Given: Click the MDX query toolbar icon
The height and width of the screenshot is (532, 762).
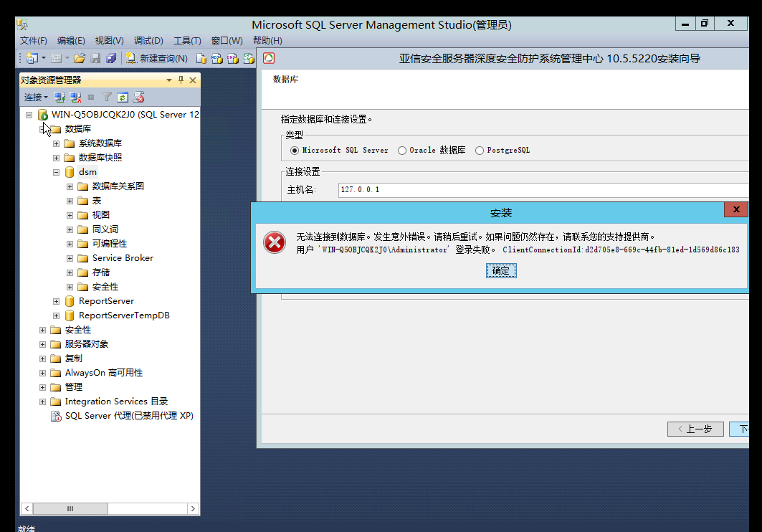Looking at the screenshot, I should pyautogui.click(x=217, y=58).
